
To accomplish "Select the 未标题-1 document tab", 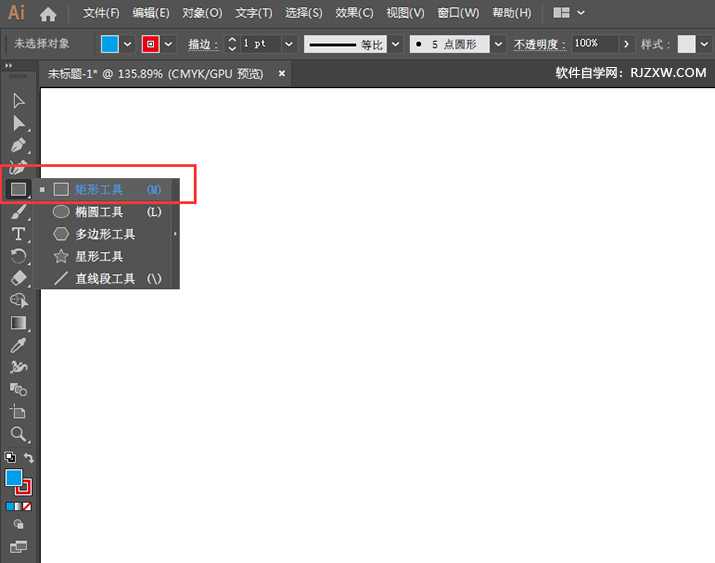I will tap(155, 74).
